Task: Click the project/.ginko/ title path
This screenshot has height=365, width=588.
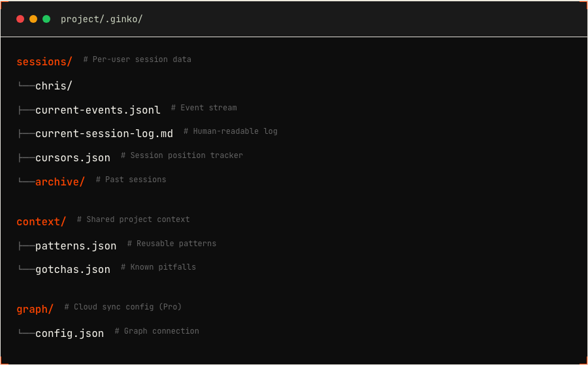Action: pos(101,19)
